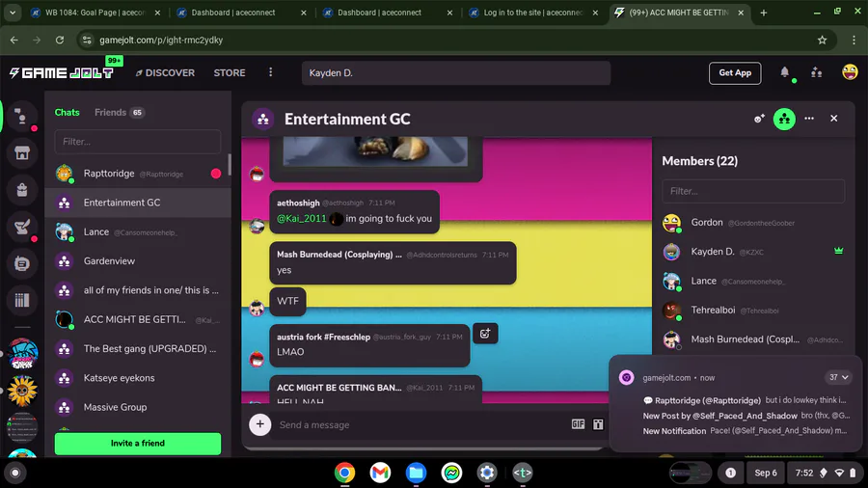
Task: Click the plus attachment button in message bar
Action: 260,424
